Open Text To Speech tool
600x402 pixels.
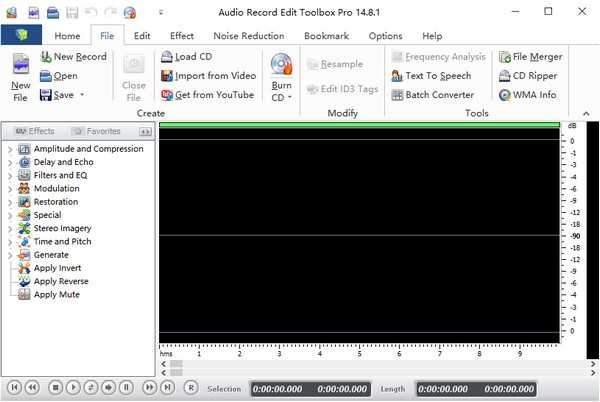point(431,76)
